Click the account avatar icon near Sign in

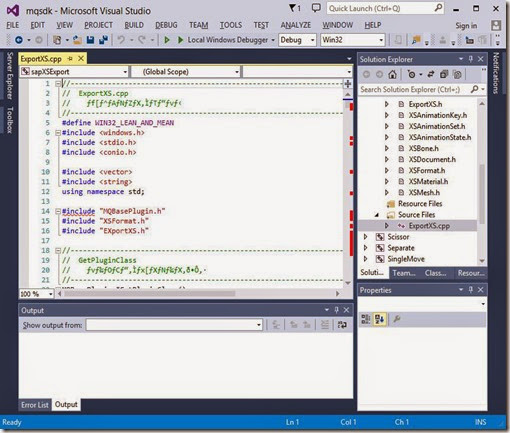click(496, 25)
